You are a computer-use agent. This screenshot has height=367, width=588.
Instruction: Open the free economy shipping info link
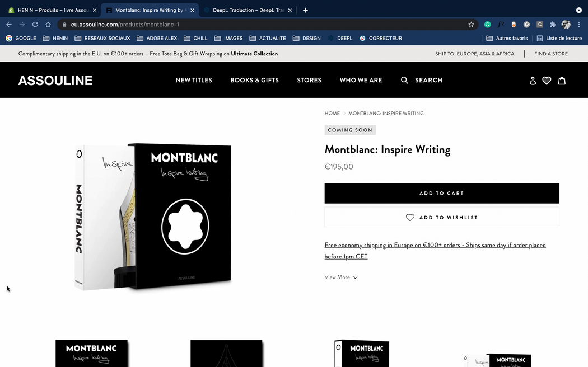pos(435,251)
